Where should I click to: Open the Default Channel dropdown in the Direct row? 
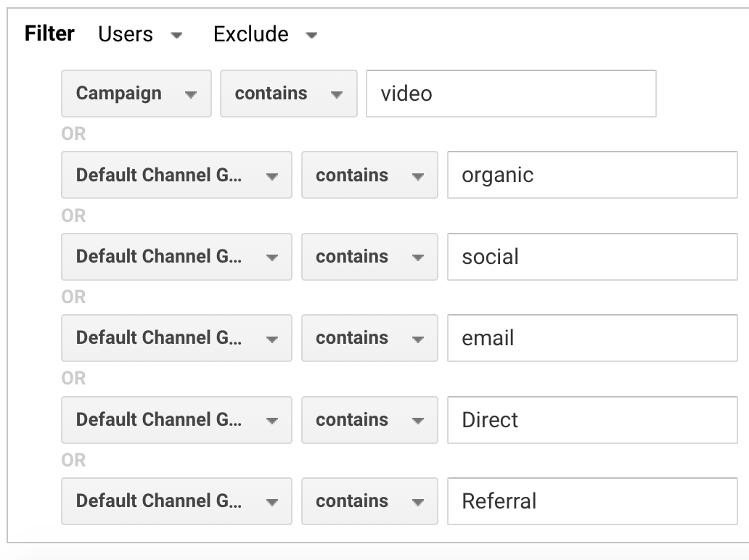(176, 420)
